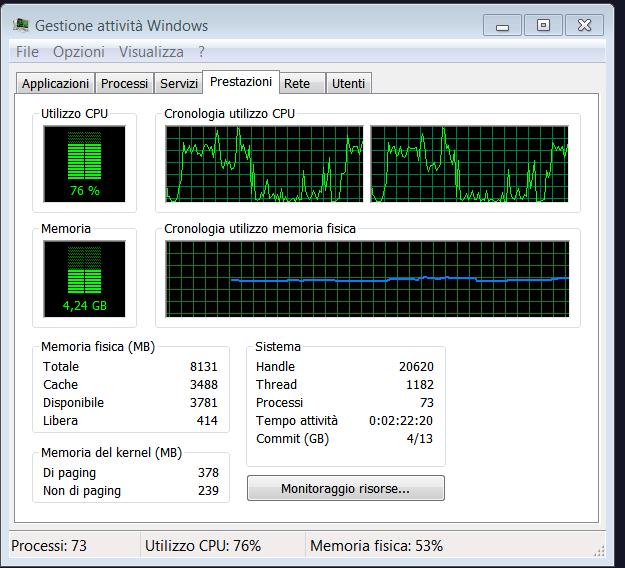Click the Thread value 1182

(420, 385)
